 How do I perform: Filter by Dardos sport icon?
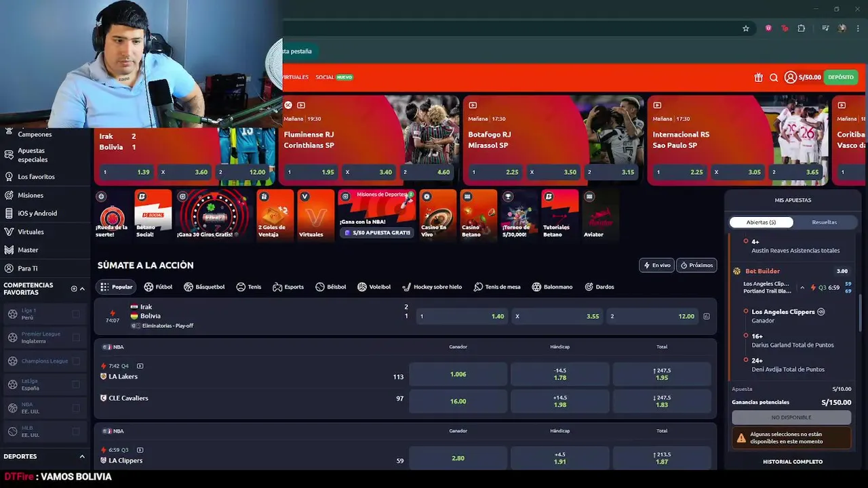pyautogui.click(x=599, y=287)
